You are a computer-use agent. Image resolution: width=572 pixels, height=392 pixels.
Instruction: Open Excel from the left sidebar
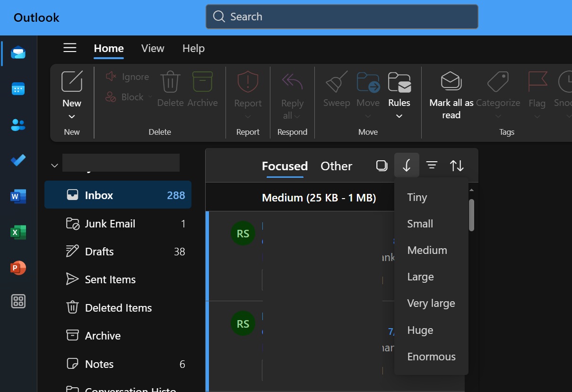pyautogui.click(x=18, y=232)
